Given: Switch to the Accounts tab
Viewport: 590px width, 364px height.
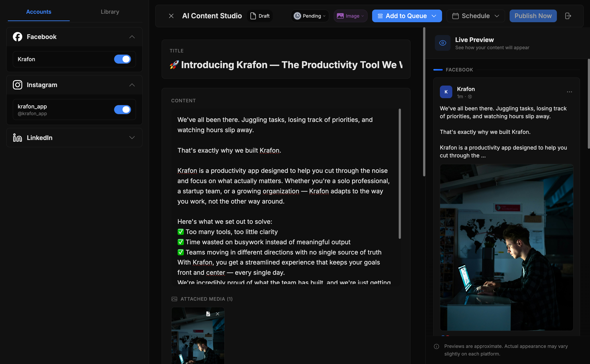Looking at the screenshot, I should coord(39,12).
